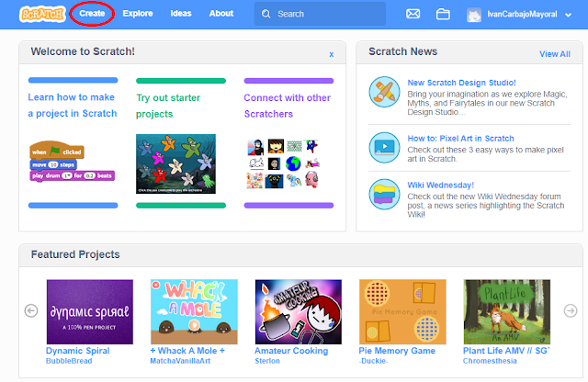Screen dimensions: 588x382
Task: Click the Design Studio paintbrush news icon
Action: pyautogui.click(x=384, y=92)
